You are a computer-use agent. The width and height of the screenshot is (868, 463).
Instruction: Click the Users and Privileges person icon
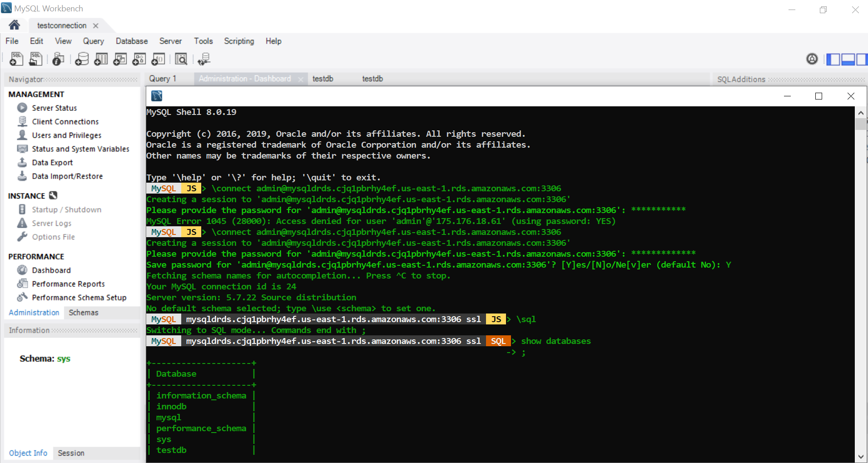[22, 135]
